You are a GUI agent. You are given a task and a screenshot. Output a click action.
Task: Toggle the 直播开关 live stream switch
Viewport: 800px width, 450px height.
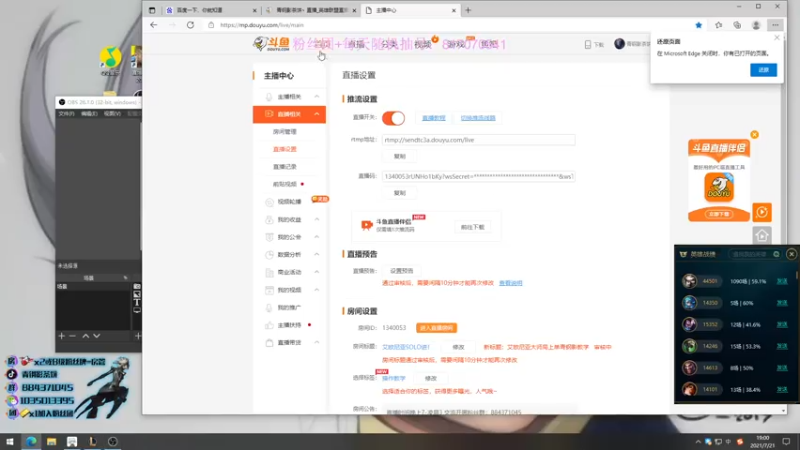[393, 118]
